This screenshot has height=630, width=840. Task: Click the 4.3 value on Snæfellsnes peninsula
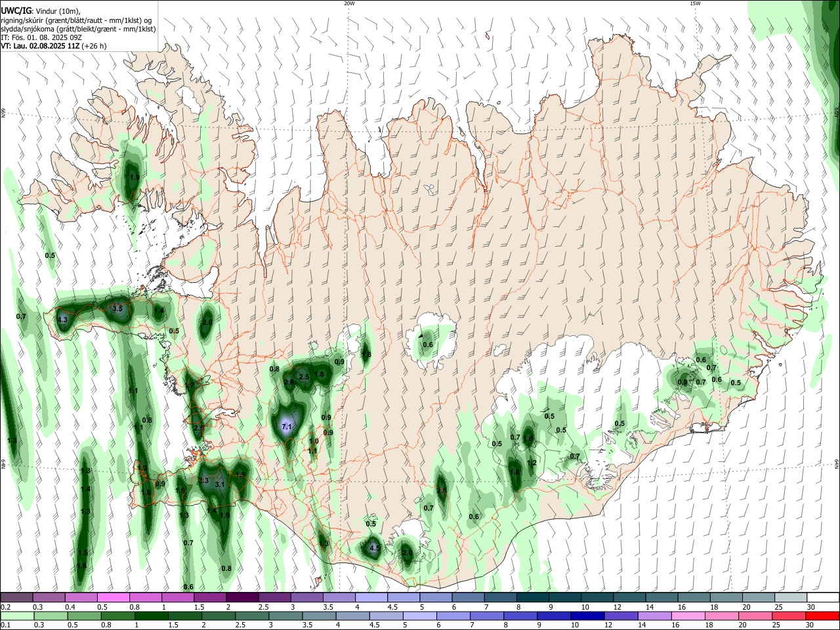(x=63, y=320)
